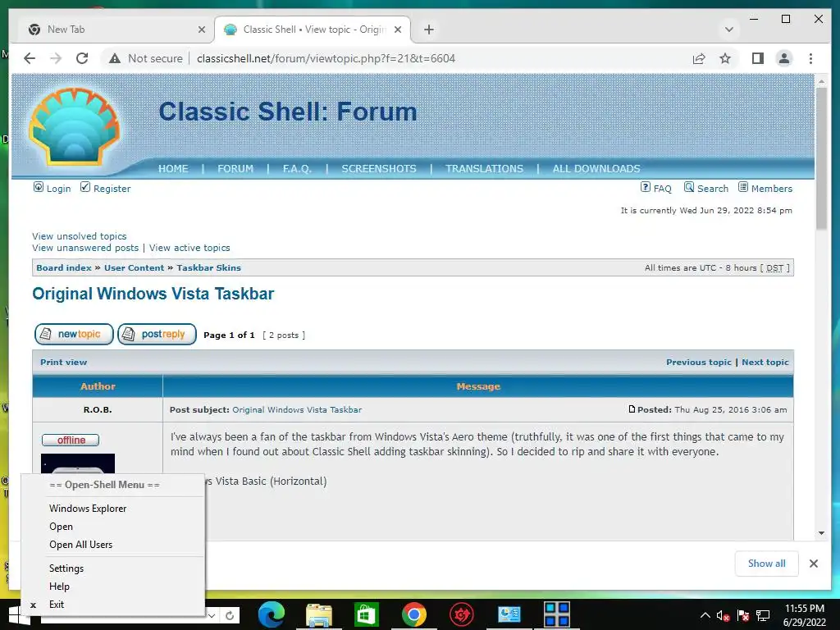Click the share page icon in address bar
This screenshot has height=630, width=840.
coord(699,58)
